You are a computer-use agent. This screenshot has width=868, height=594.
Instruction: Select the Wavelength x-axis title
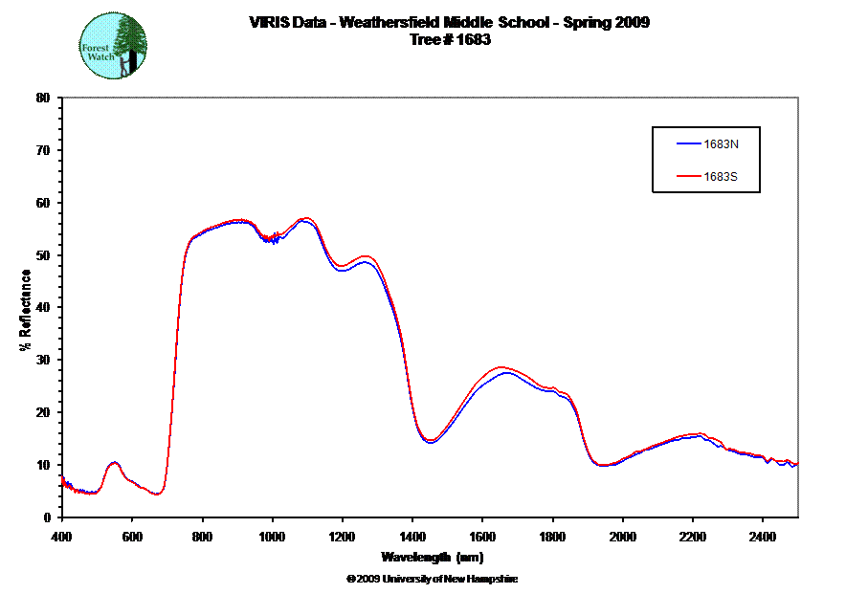(x=433, y=557)
